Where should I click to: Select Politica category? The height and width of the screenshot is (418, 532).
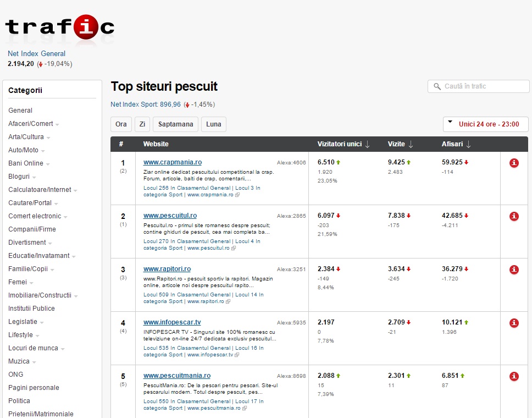(x=19, y=401)
